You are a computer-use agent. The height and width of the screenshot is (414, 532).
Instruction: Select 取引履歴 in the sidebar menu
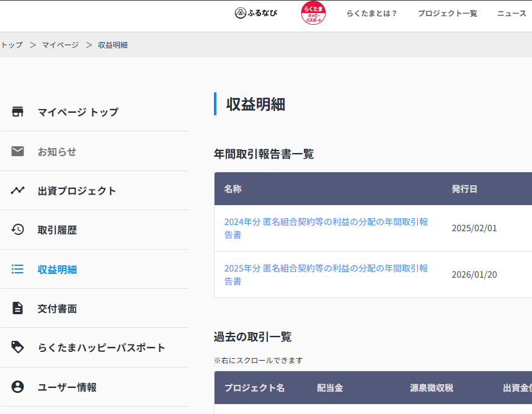pos(57,230)
